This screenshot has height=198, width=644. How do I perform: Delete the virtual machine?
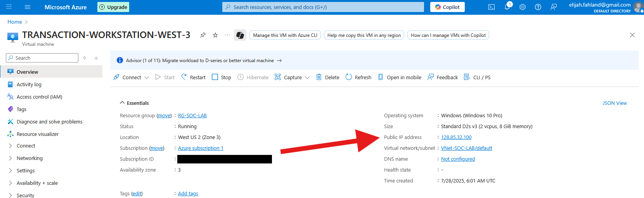coord(328,77)
